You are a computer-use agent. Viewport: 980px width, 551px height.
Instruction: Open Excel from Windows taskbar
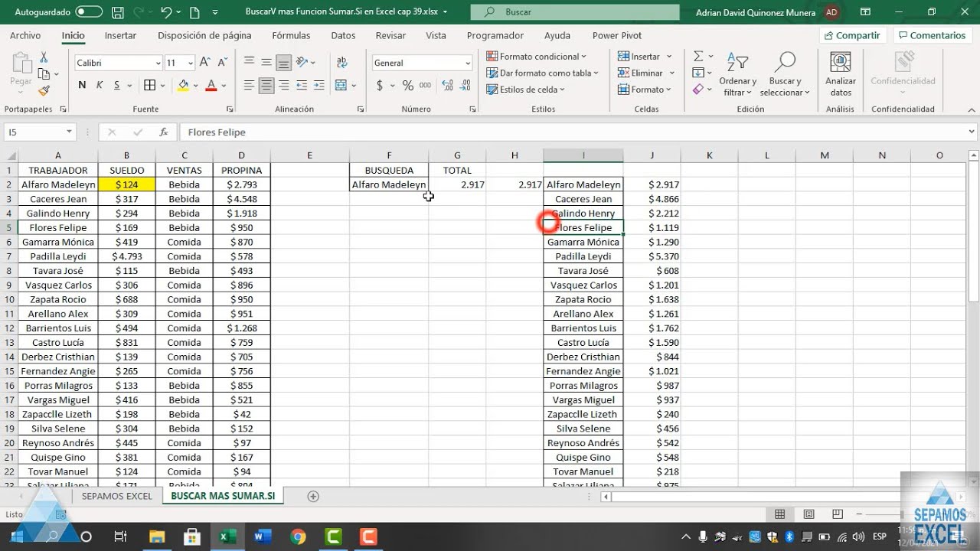(227, 536)
